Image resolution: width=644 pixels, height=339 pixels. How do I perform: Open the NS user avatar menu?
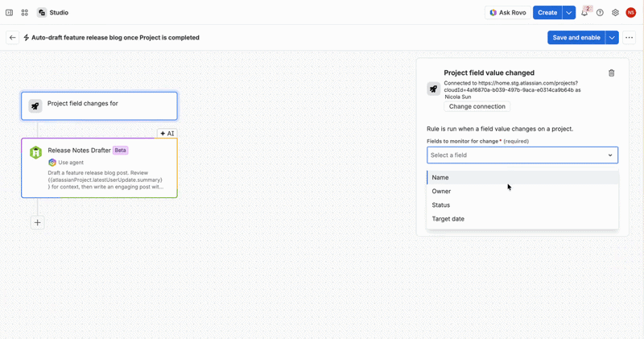click(x=631, y=13)
